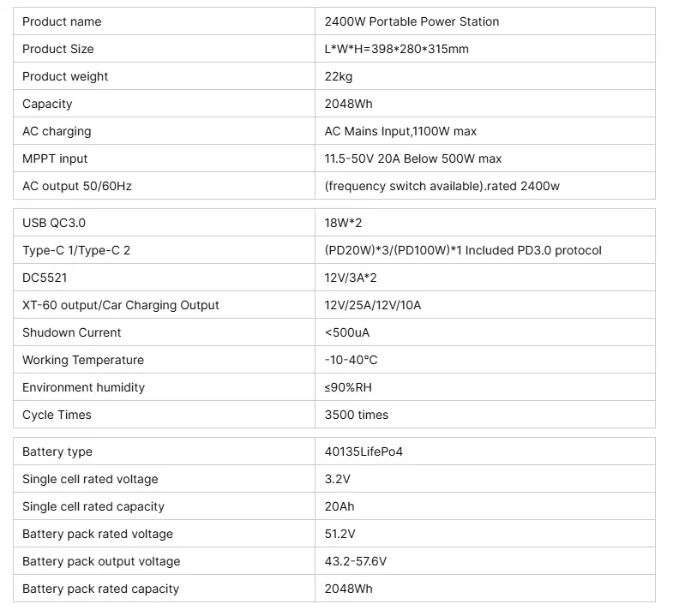679x616 pixels.
Task: Select the Product Size dimensions value
Action: [396, 49]
